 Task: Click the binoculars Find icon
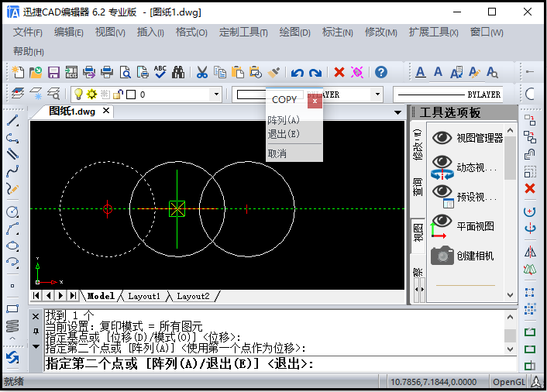[178, 72]
